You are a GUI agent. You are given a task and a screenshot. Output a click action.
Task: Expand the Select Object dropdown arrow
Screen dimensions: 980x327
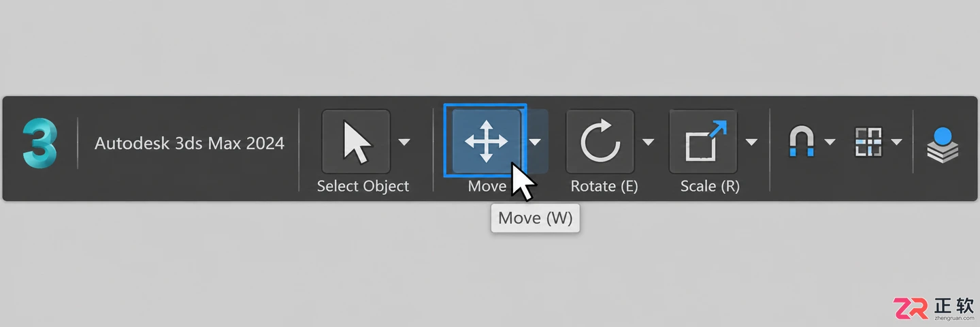[404, 142]
